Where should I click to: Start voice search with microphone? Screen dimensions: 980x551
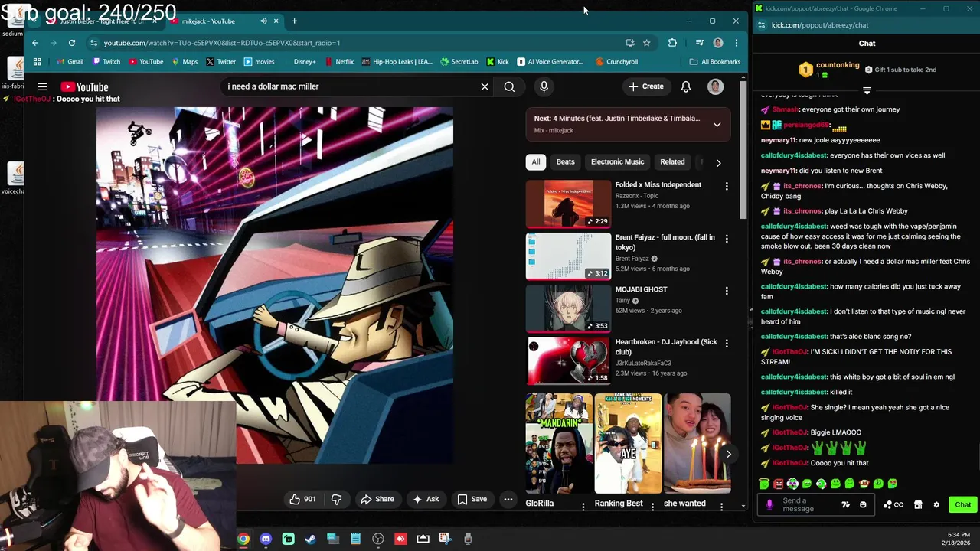coord(544,86)
